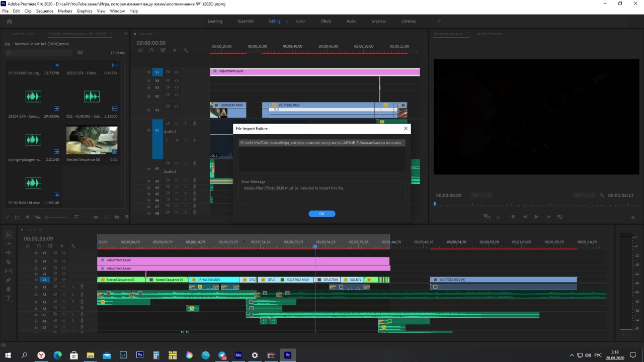
Task: Click main timeline timecode 00;00;33;09
Action: (x=38, y=239)
